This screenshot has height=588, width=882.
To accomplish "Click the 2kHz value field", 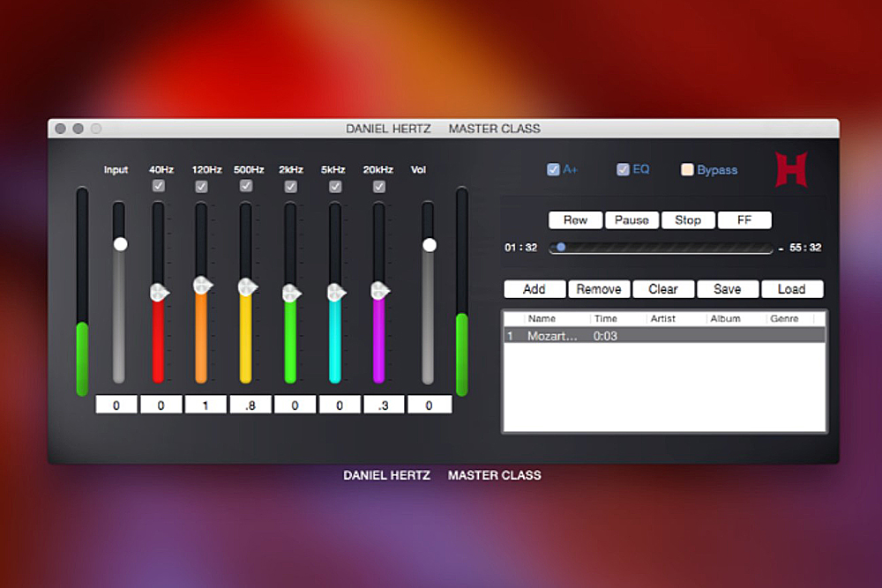I will (295, 405).
